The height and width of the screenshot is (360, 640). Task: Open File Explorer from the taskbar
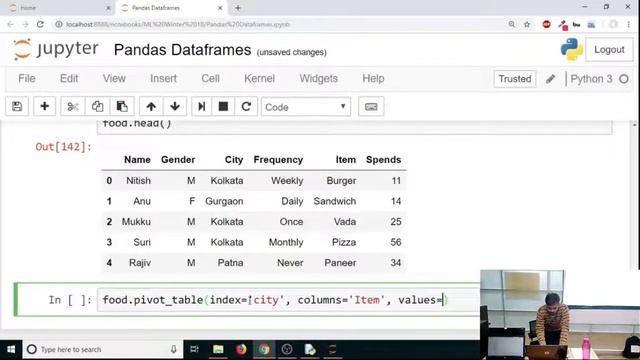click(218, 349)
